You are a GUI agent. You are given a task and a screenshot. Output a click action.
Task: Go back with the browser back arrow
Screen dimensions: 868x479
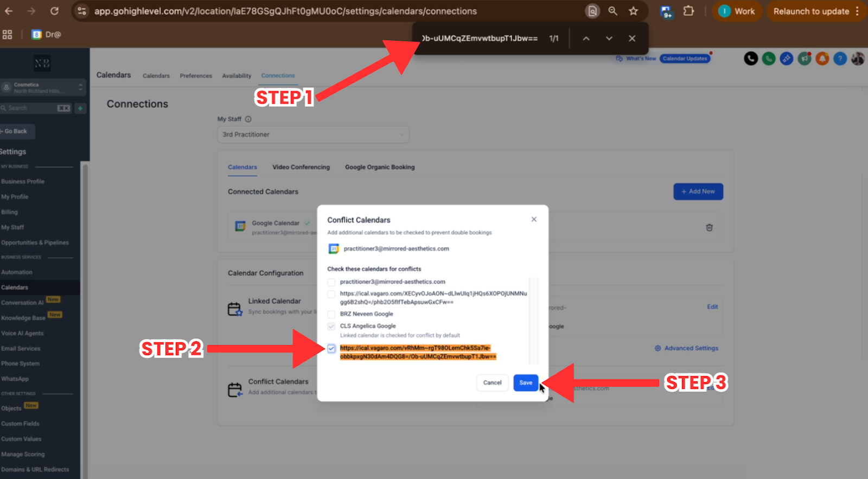(x=9, y=11)
